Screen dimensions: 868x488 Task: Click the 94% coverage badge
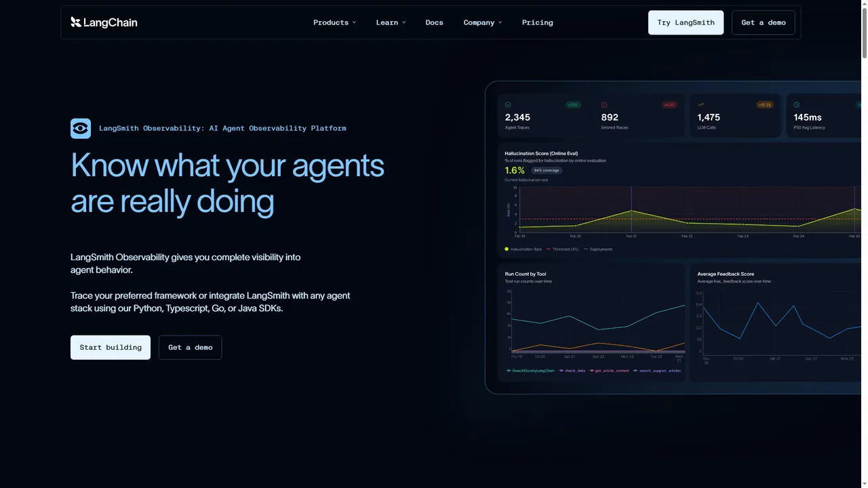coord(547,171)
